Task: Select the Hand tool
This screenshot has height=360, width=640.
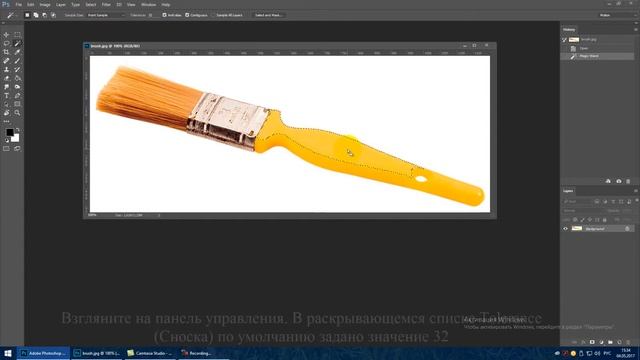Action: (6, 113)
